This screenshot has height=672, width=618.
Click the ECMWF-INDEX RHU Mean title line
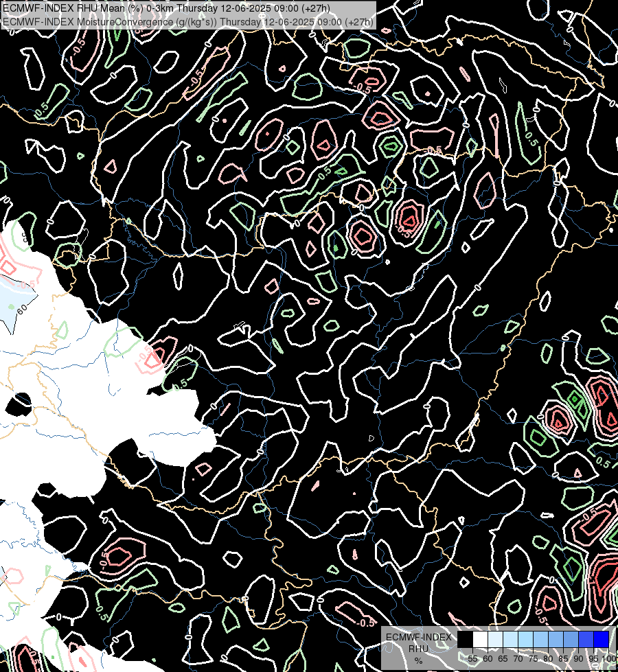pyautogui.click(x=166, y=8)
